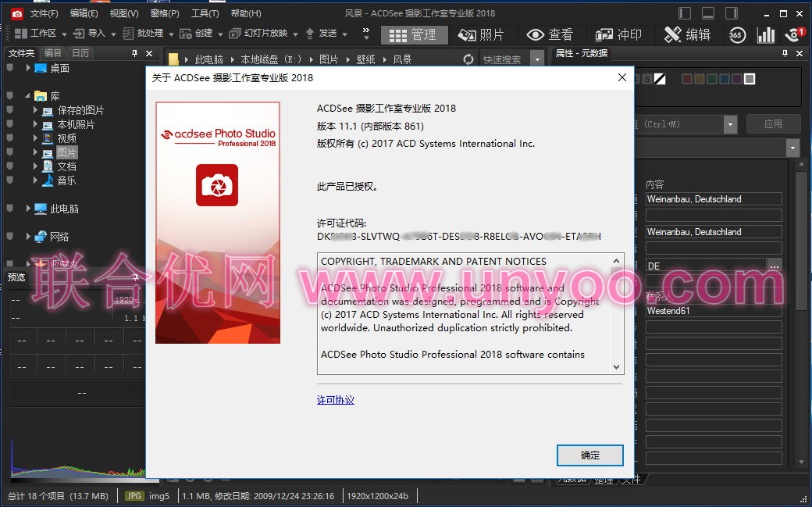Image resolution: width=812 pixels, height=507 pixels.
Task: Start the Slideshow (幻灯片放映) tool
Action: click(258, 34)
